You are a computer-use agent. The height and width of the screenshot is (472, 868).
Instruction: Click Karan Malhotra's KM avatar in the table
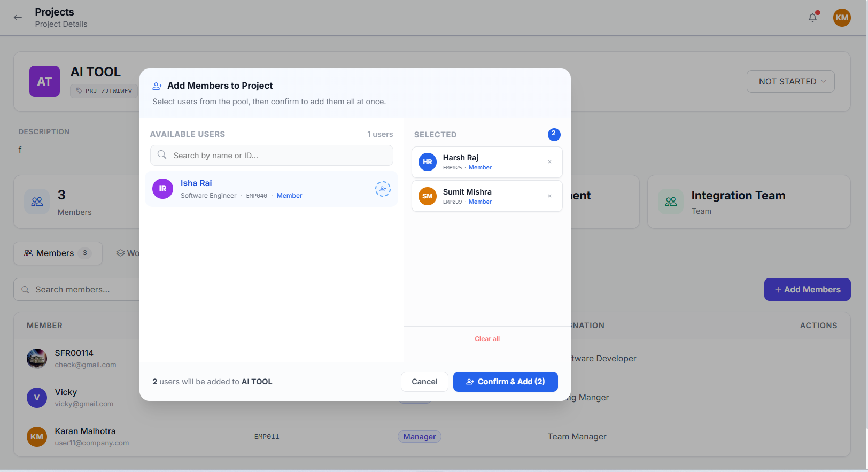37,437
